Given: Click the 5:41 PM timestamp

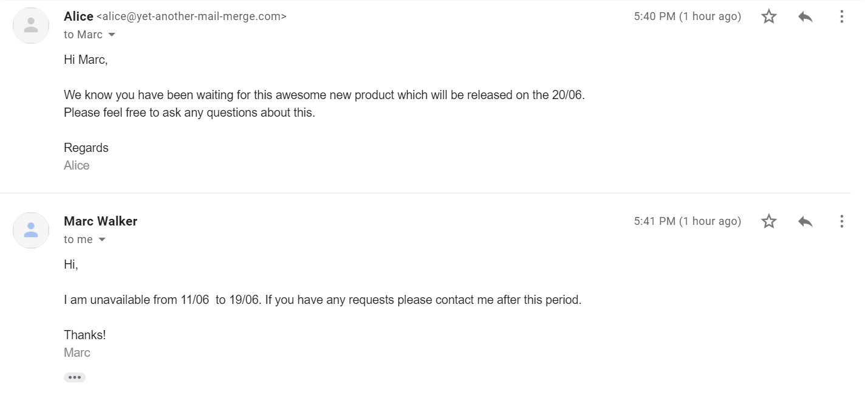Looking at the screenshot, I should [687, 222].
